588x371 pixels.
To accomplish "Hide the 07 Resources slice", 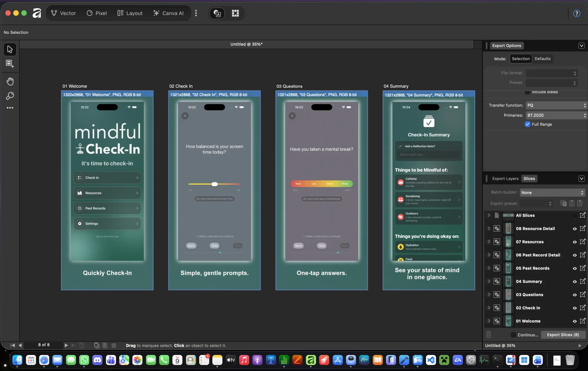I will (574, 242).
